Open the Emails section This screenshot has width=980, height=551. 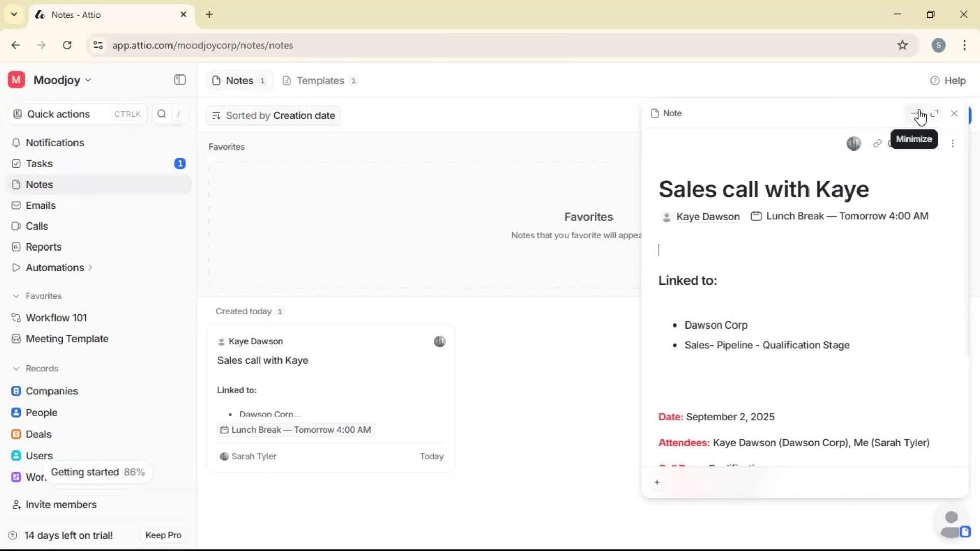[40, 205]
